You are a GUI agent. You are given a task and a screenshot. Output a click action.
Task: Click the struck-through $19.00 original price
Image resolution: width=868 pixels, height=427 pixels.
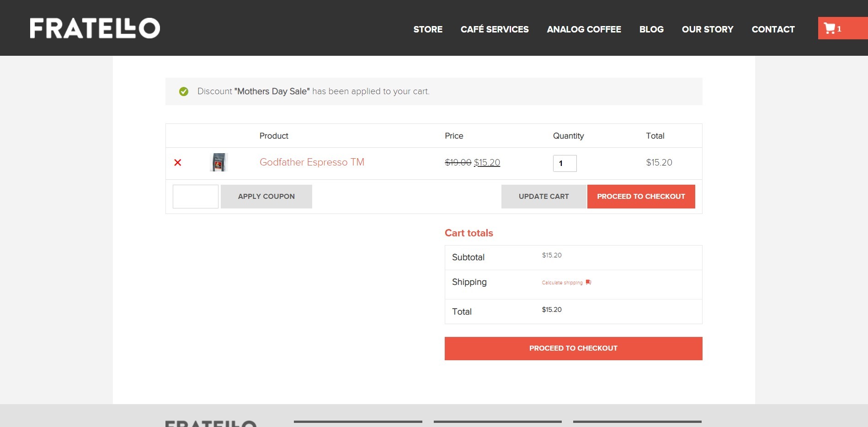(x=458, y=162)
